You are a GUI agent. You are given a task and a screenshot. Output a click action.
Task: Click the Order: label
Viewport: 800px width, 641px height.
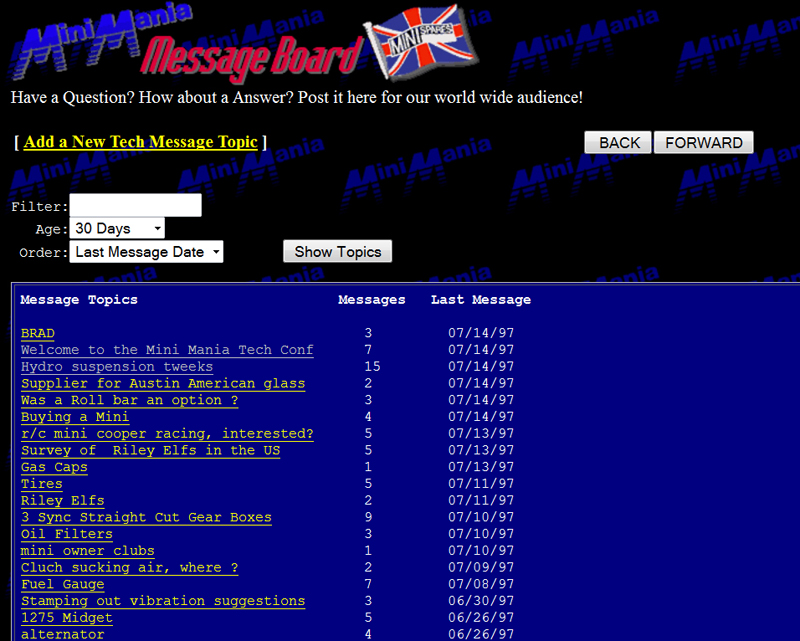pos(43,253)
